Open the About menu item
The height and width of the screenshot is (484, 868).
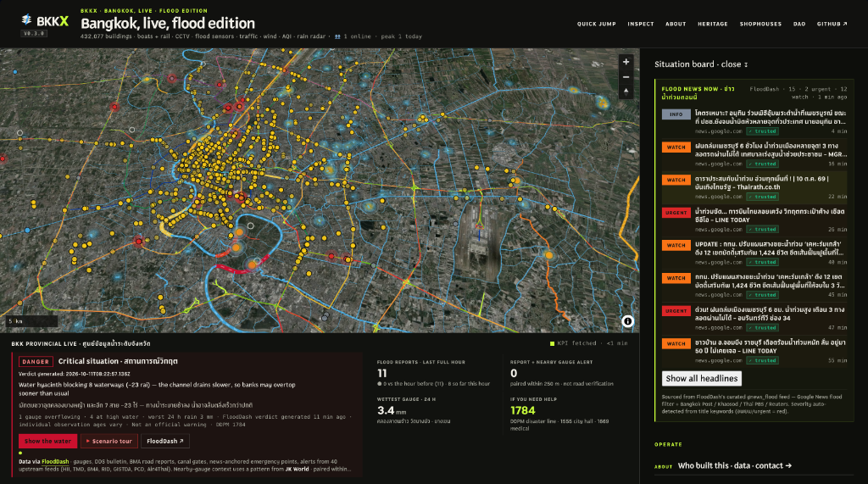(x=676, y=24)
